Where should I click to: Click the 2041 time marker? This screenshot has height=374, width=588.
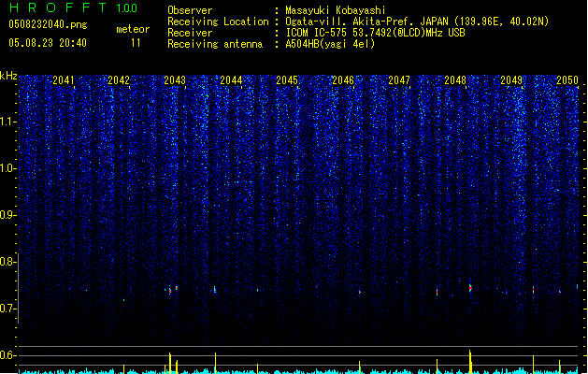(x=63, y=80)
